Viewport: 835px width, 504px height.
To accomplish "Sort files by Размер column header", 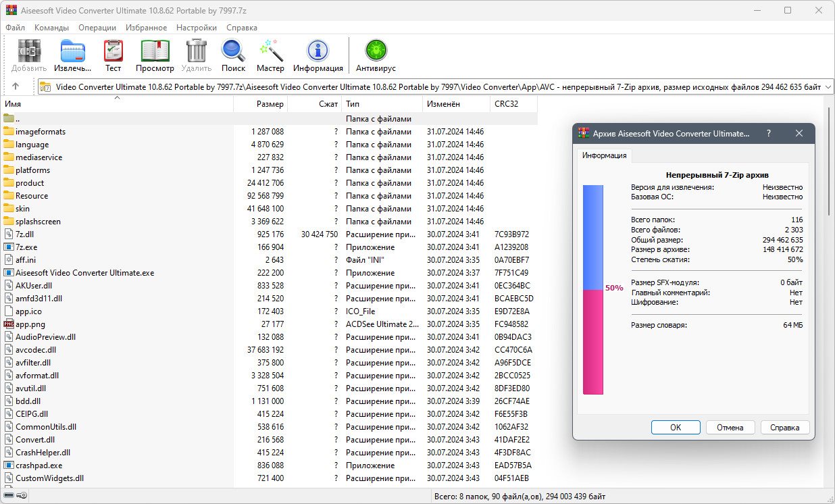I will click(x=270, y=104).
